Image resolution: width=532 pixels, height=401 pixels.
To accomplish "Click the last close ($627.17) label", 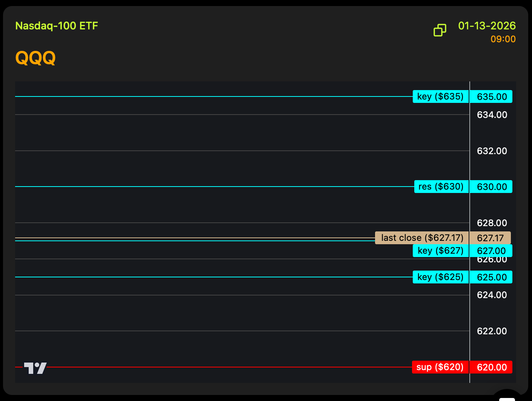I will [422, 238].
